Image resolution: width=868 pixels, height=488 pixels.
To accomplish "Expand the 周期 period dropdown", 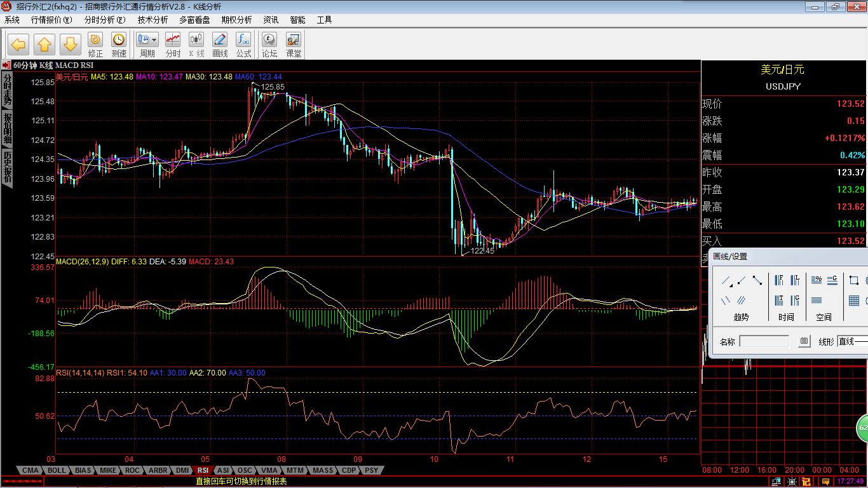I will point(154,39).
